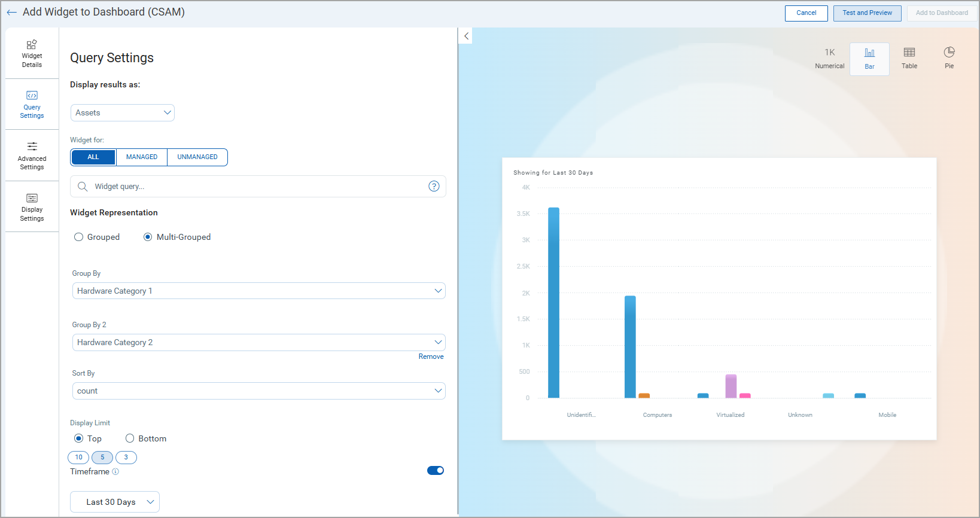The width and height of the screenshot is (980, 518).
Task: Select the Grouped radio button
Action: tap(78, 237)
